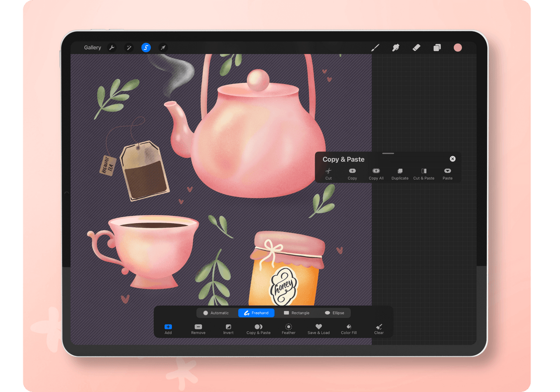Choose Cut & Paste option
This screenshot has height=392, width=560.
[424, 174]
